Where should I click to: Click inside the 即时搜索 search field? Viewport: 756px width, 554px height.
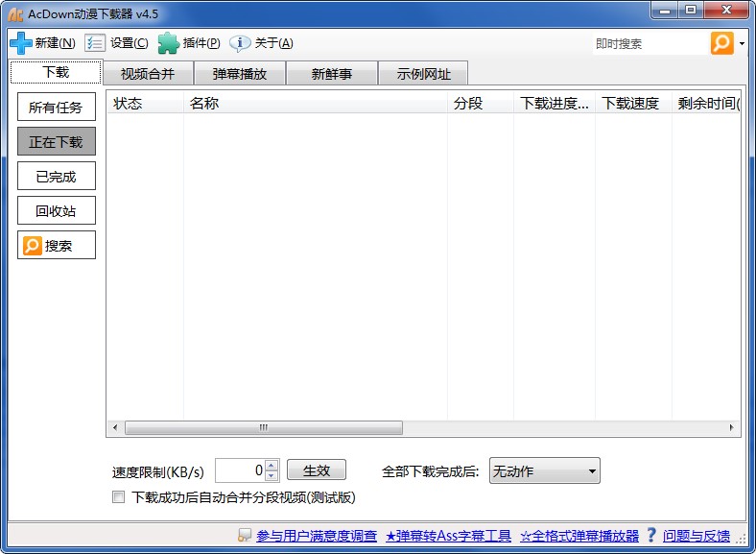[x=650, y=44]
